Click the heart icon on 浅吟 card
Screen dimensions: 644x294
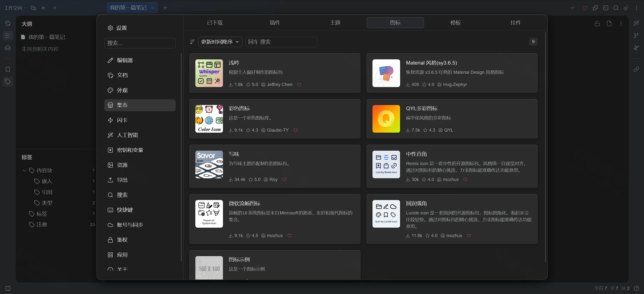(299, 85)
